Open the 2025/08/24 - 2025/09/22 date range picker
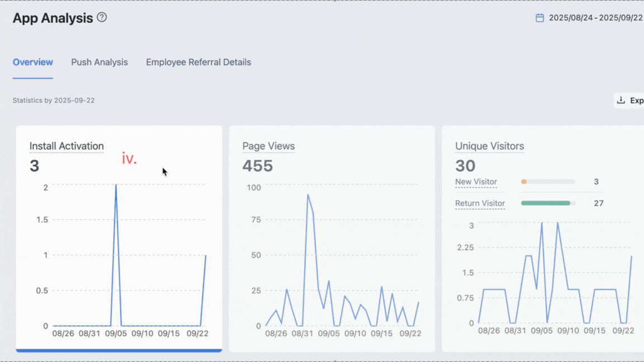 point(589,18)
